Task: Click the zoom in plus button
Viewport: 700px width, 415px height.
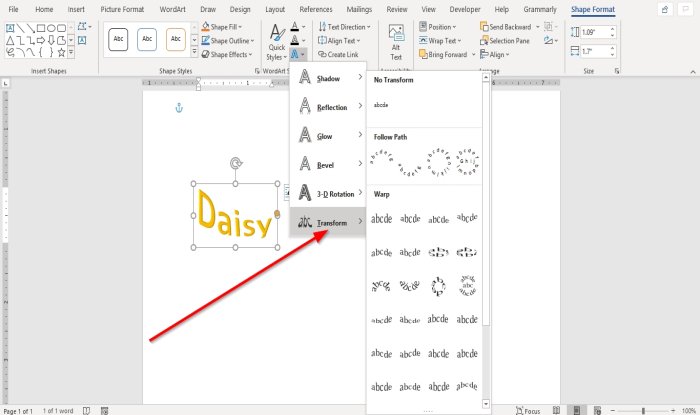Action: (673, 411)
